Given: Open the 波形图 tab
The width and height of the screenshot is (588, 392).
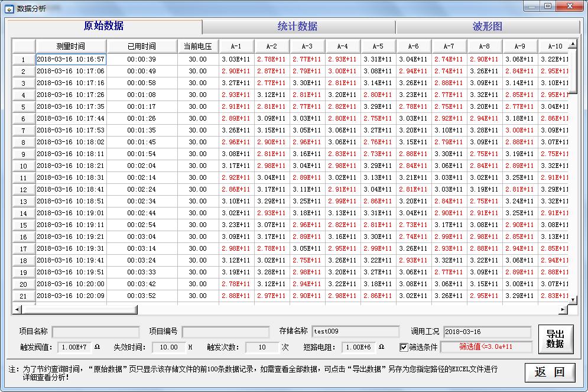Looking at the screenshot, I should pyautogui.click(x=488, y=27).
